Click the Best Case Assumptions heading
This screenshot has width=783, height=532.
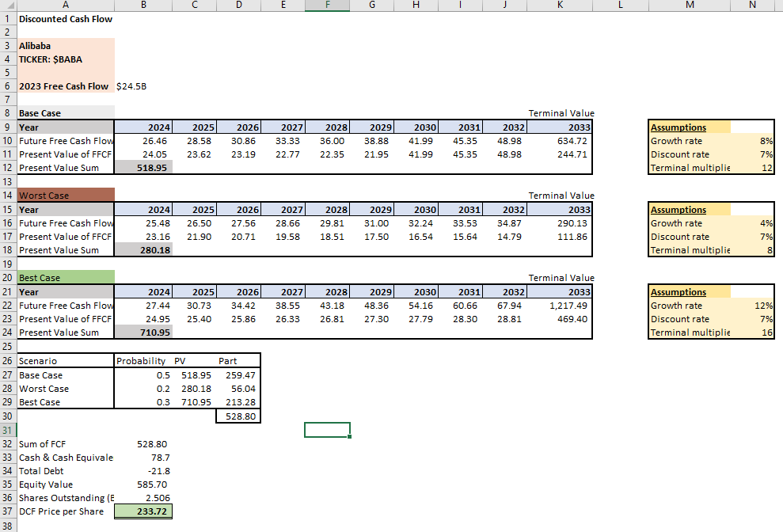click(x=678, y=292)
